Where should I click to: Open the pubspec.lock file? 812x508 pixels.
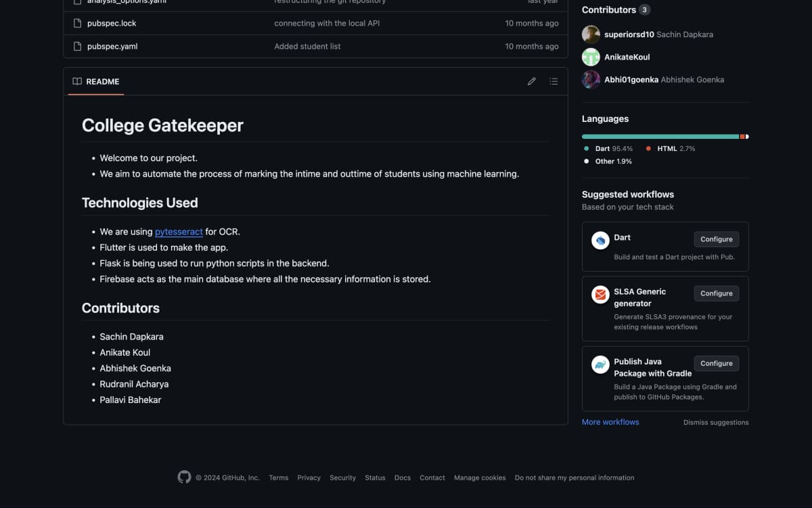pyautogui.click(x=112, y=23)
